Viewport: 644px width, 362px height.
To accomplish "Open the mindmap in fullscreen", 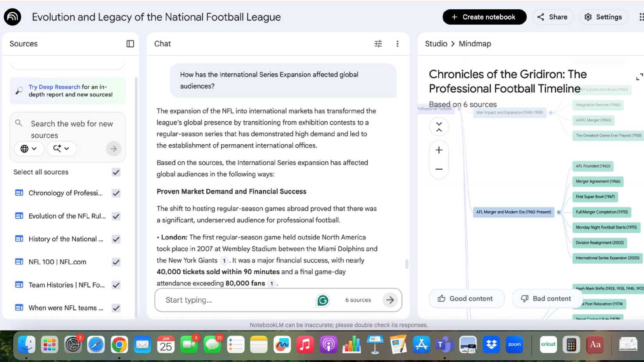I will pos(639,76).
